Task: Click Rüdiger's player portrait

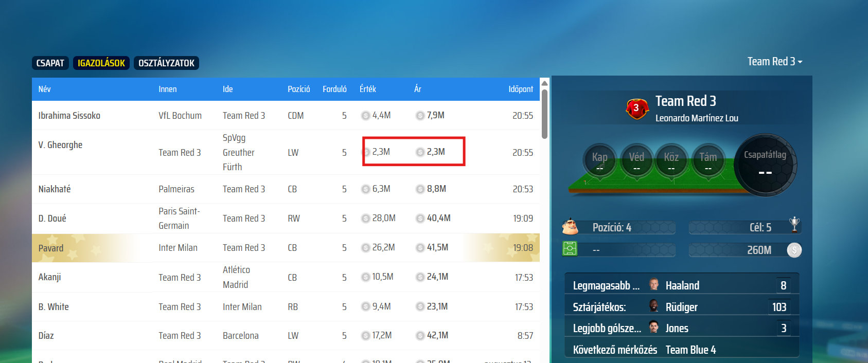Action: (x=654, y=306)
